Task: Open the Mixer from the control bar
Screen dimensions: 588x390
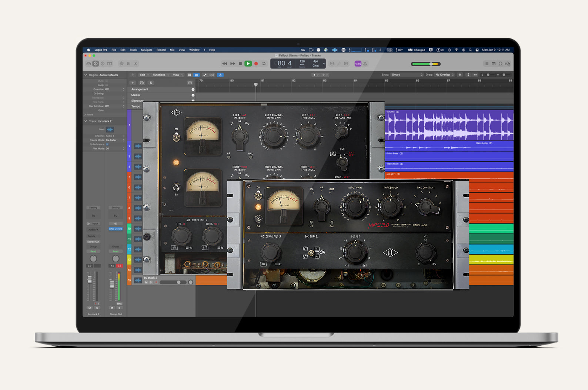Action: click(x=128, y=64)
